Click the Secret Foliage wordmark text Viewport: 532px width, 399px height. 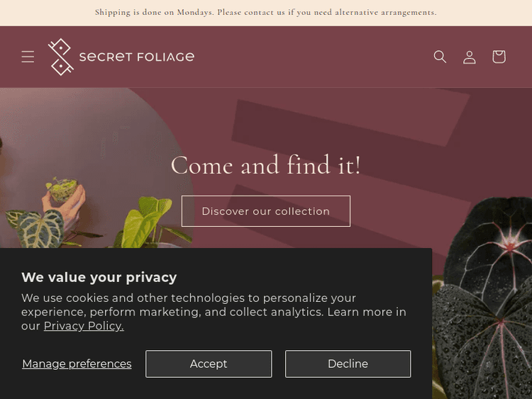(137, 57)
